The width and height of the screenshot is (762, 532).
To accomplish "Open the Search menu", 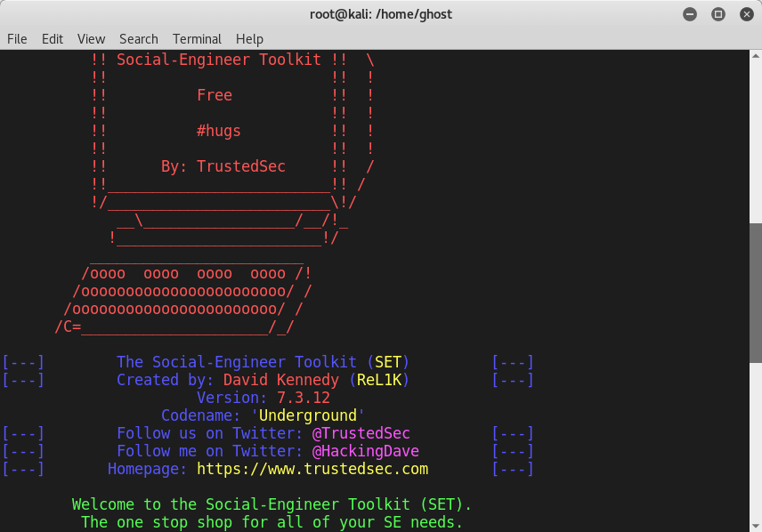I will (139, 39).
